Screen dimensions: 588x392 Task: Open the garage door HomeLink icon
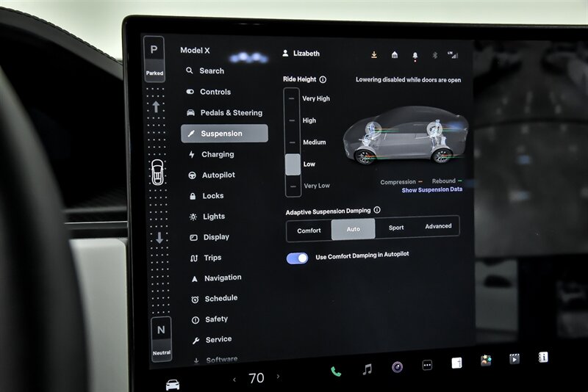point(394,54)
